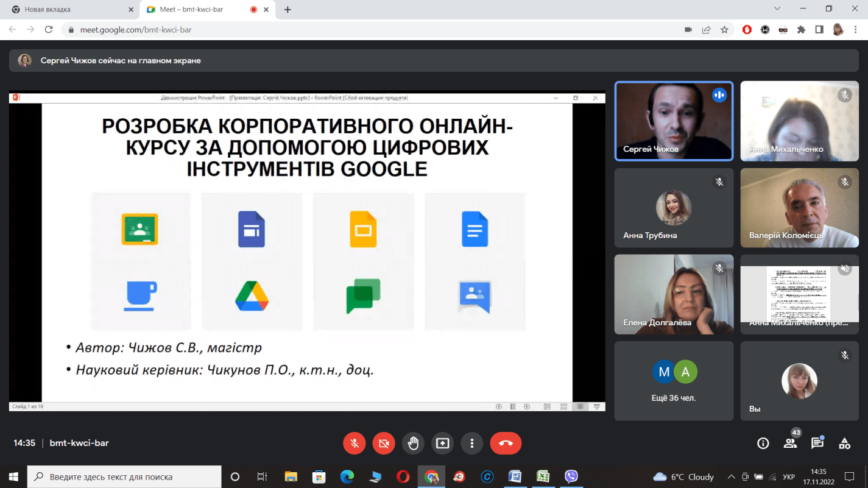This screenshot has width=868, height=488.
Task: Open the 'Ещё 36 чел.' participants tile
Action: [674, 381]
